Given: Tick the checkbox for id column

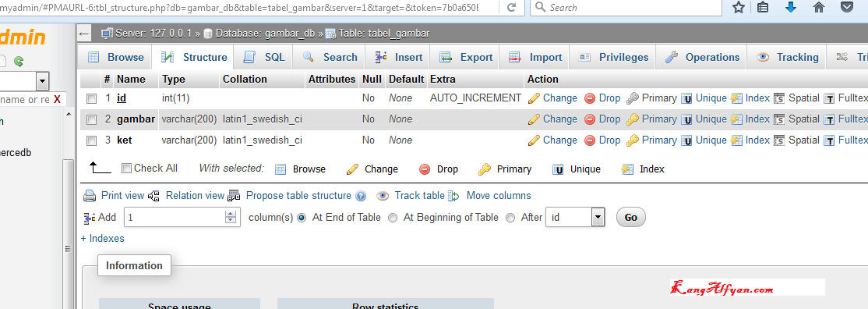Looking at the screenshot, I should pos(92,99).
